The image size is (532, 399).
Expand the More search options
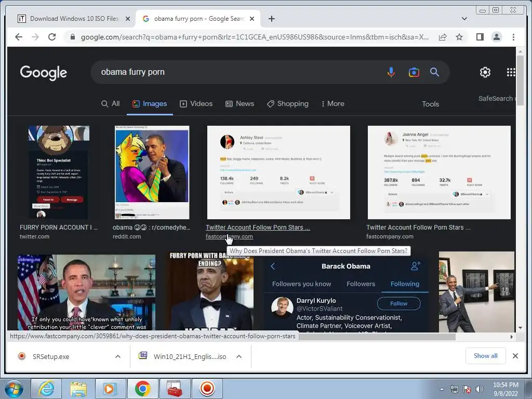tap(333, 104)
